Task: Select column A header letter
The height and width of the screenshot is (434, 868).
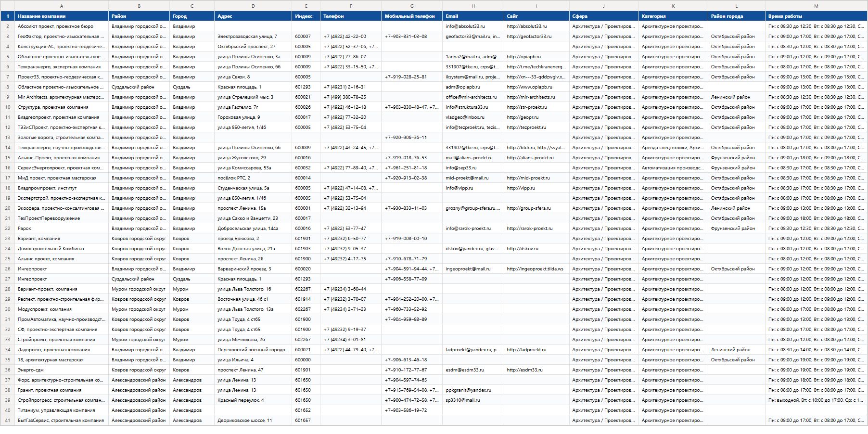Action: [62, 6]
